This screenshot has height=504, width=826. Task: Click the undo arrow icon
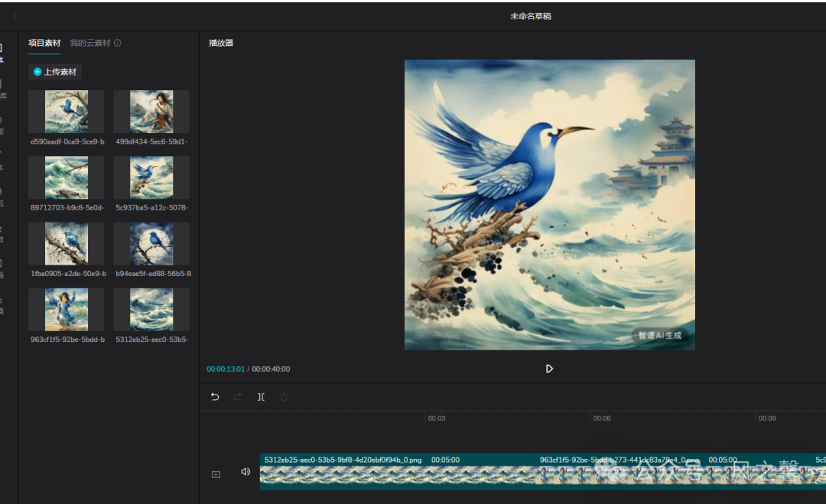coord(215,397)
